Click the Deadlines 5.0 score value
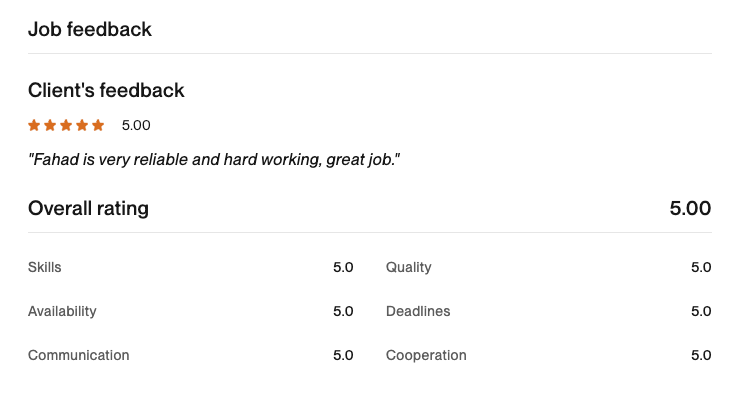The height and width of the screenshot is (414, 730). click(701, 311)
